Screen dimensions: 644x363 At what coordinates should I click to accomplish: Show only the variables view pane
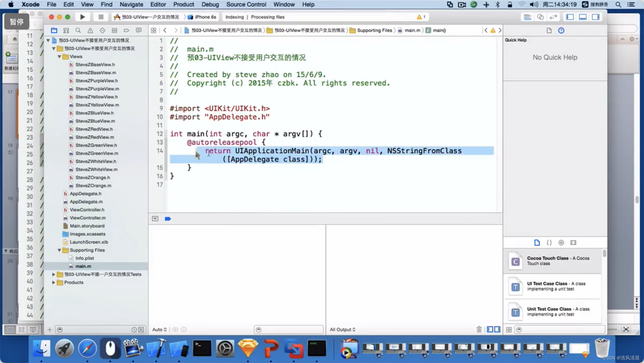490,329
